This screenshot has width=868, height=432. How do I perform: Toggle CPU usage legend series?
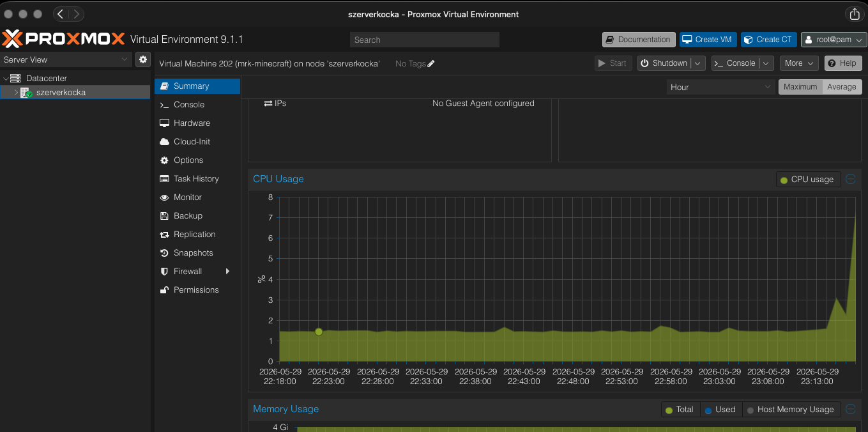[x=808, y=180]
